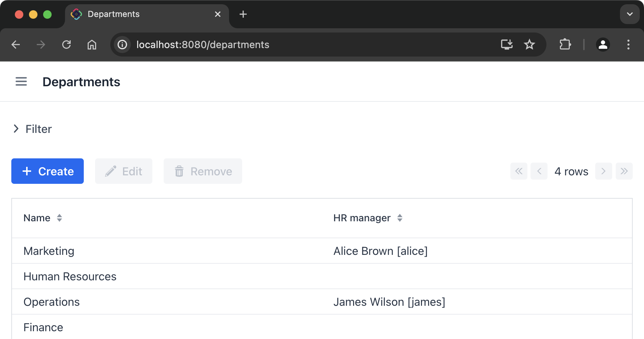Click the Create button

(47, 171)
